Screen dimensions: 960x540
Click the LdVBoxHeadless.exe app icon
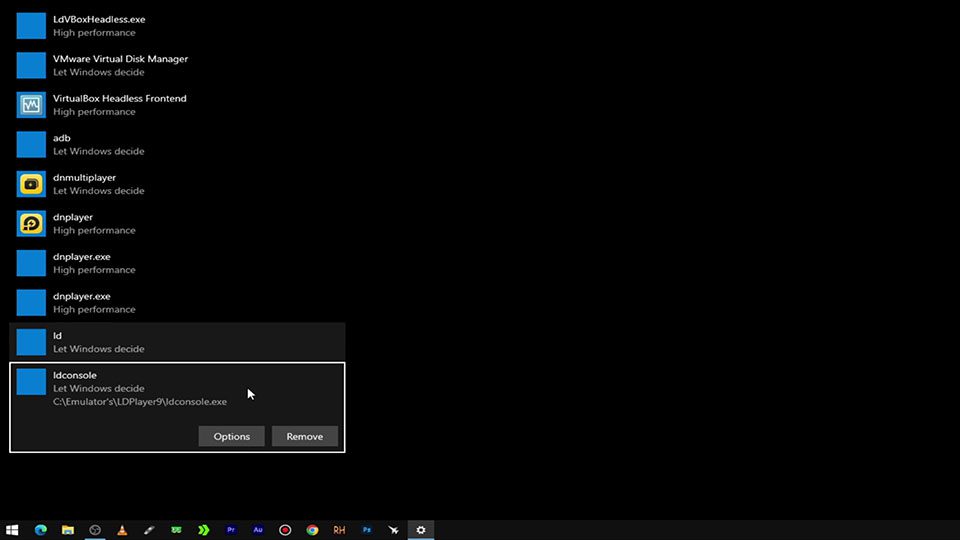[x=31, y=26]
